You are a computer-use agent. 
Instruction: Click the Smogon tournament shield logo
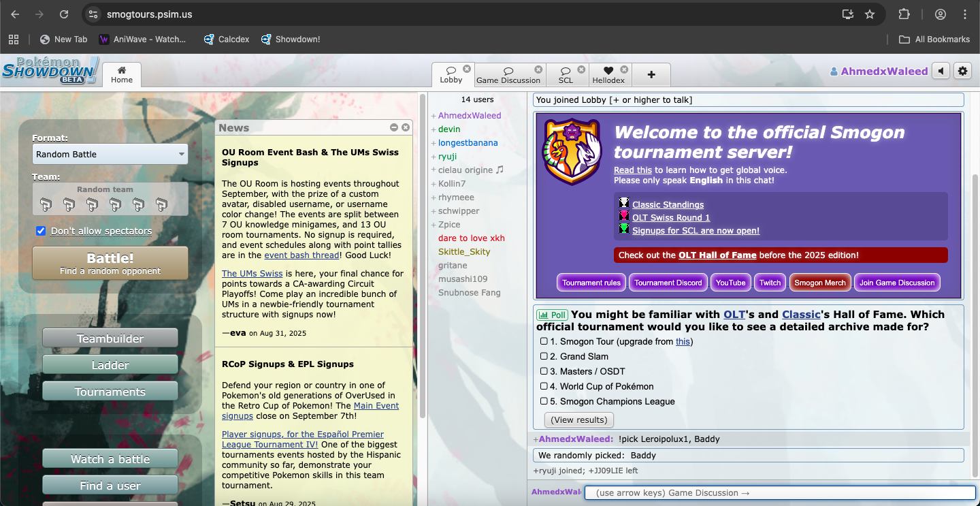tap(572, 152)
